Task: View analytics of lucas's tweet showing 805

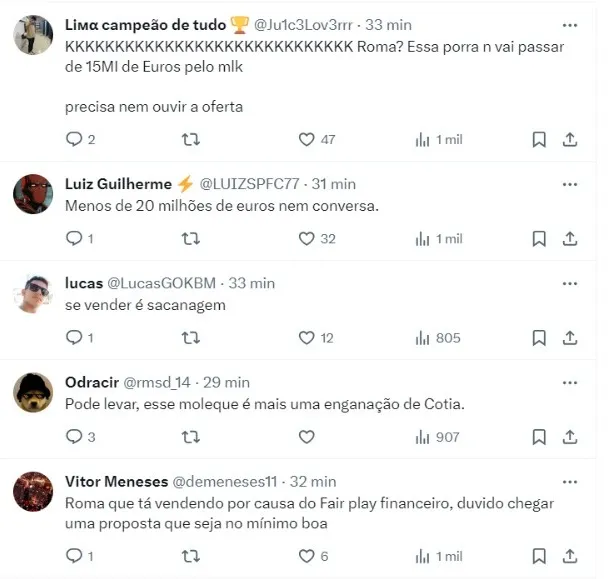Action: (438, 338)
